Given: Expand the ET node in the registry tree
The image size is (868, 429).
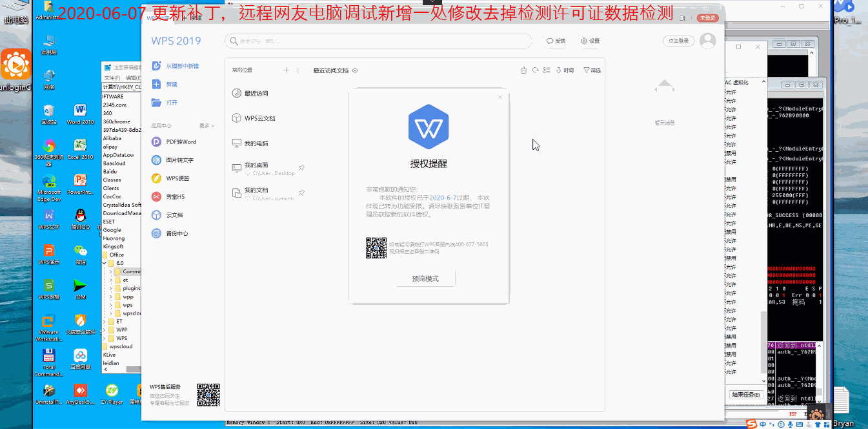Looking at the screenshot, I should click(105, 321).
